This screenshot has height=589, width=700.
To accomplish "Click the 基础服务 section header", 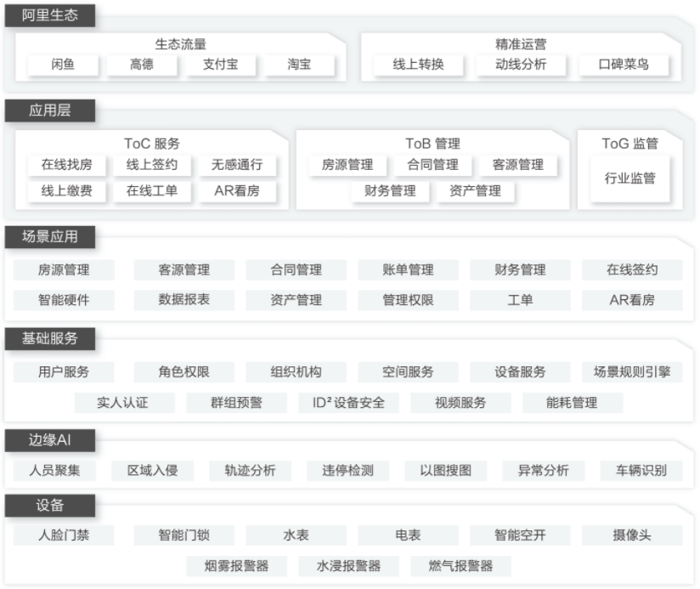I will pos(50,338).
